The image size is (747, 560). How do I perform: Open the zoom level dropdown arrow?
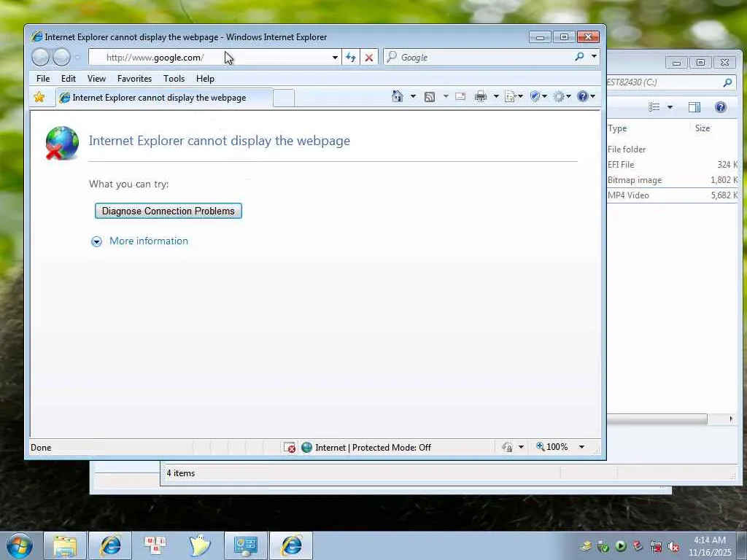click(581, 447)
